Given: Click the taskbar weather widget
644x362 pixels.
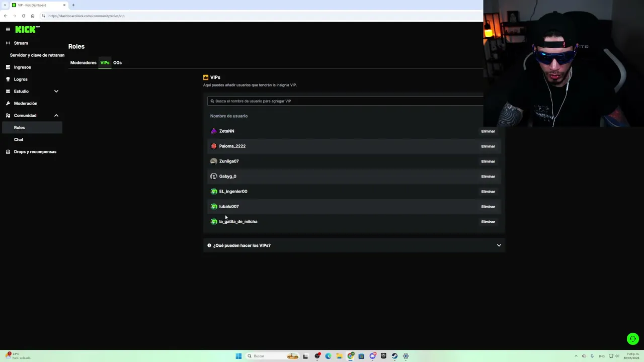Looking at the screenshot, I should click(x=18, y=356).
